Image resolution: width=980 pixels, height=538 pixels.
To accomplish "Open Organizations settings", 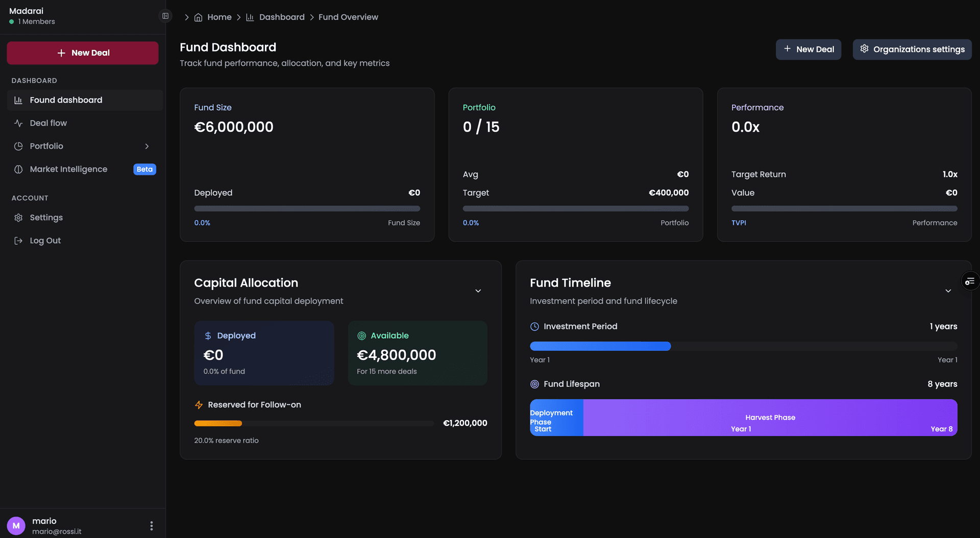I will [x=912, y=49].
